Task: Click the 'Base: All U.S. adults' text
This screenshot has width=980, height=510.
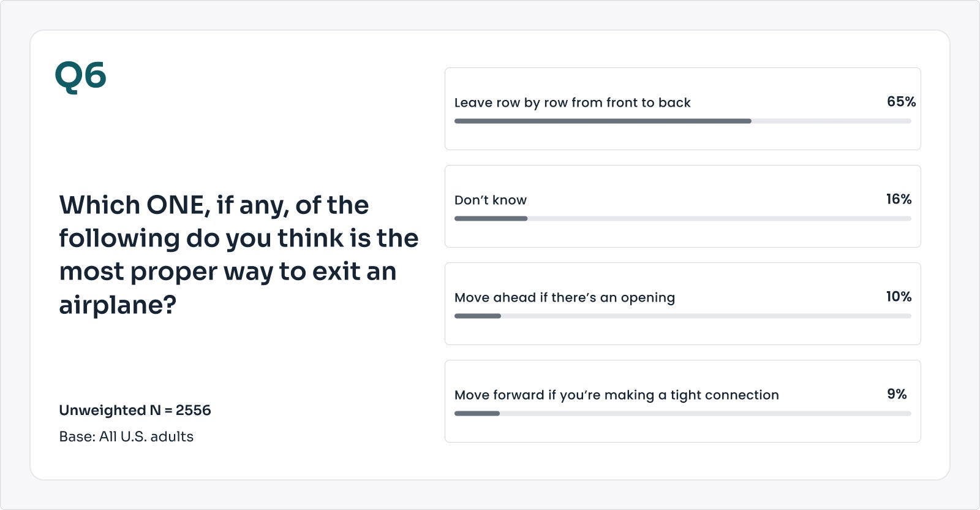Action: [x=126, y=436]
